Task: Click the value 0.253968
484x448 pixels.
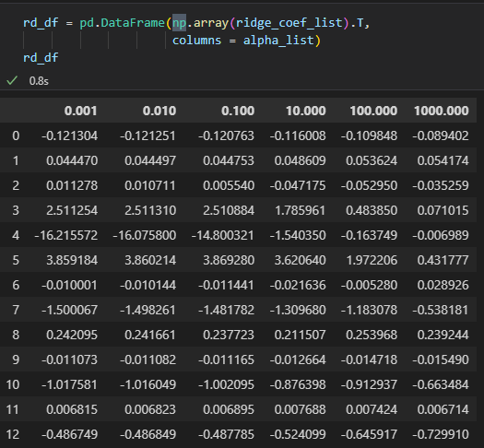Action: (372, 335)
